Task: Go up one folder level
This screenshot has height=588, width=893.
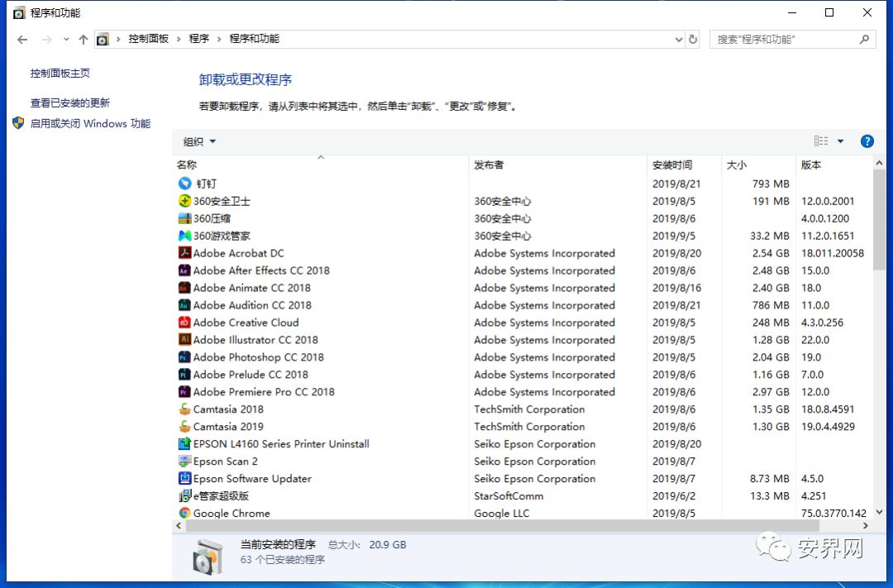Action: tap(84, 40)
